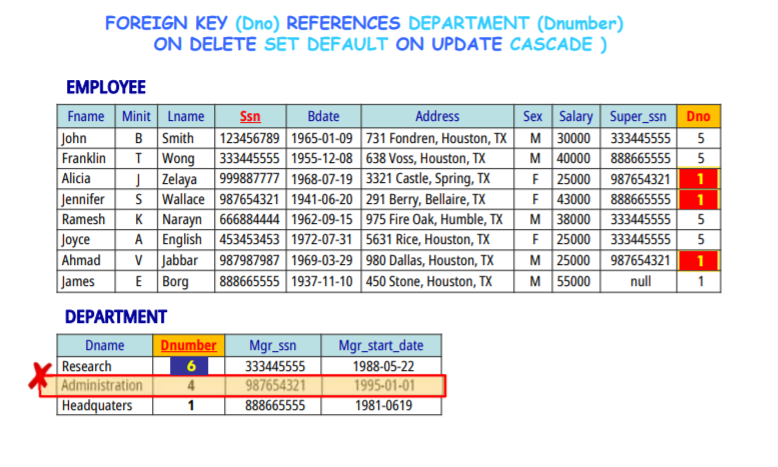Click the first name John

click(74, 138)
